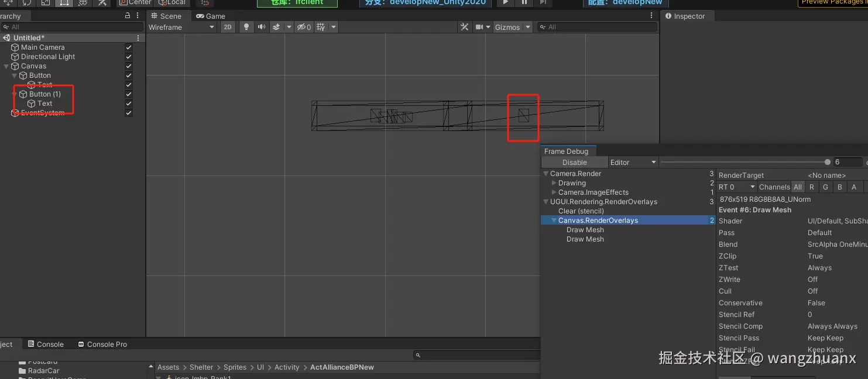
Task: Open the Console Pro tab
Action: [102, 344]
